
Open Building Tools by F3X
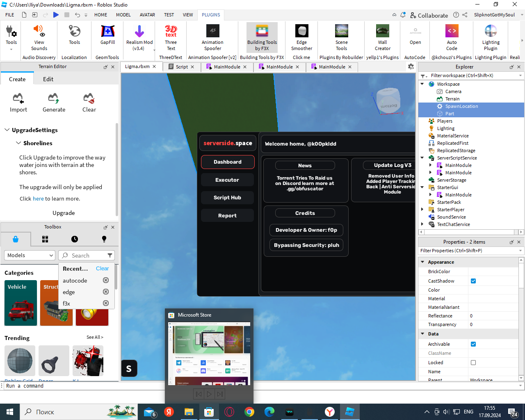[x=262, y=37]
